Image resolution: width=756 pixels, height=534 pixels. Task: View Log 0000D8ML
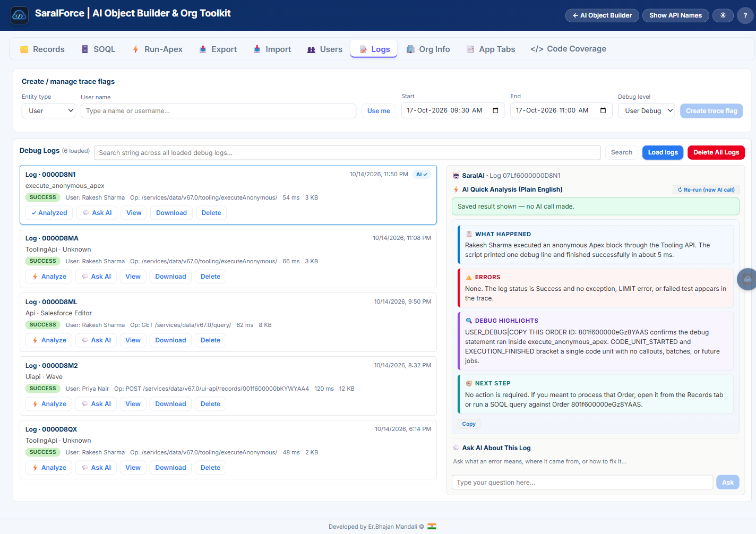133,340
